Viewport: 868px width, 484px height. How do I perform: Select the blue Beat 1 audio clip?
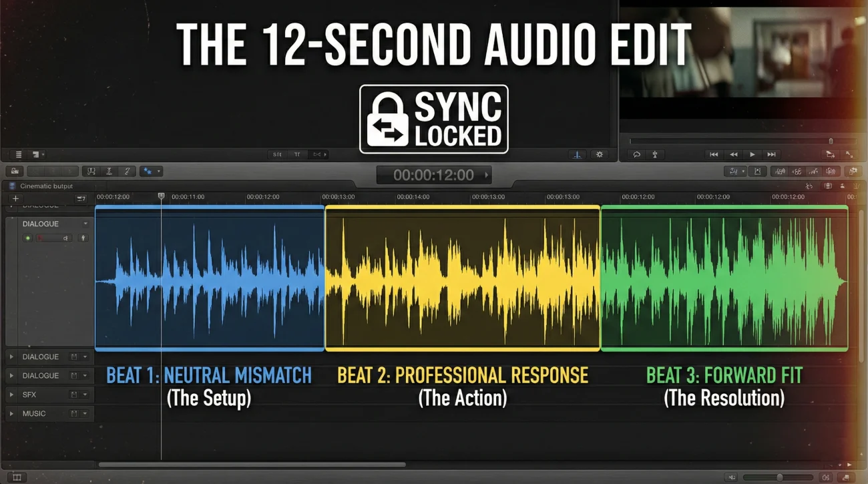tap(210, 278)
